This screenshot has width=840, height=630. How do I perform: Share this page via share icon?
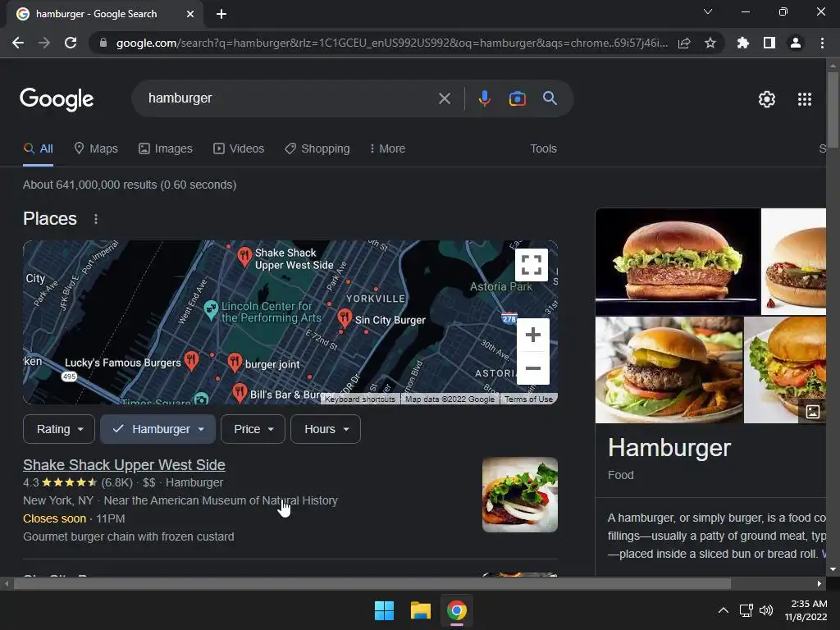point(684,43)
